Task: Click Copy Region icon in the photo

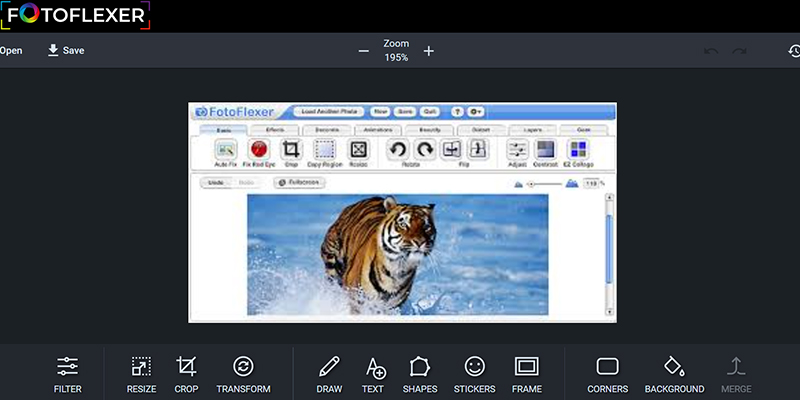Action: [324, 149]
